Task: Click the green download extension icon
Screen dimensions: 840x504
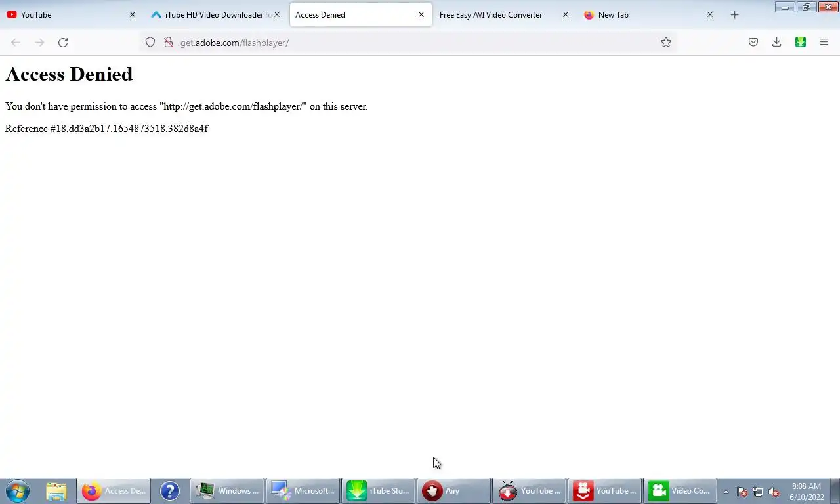Action: coord(801,43)
